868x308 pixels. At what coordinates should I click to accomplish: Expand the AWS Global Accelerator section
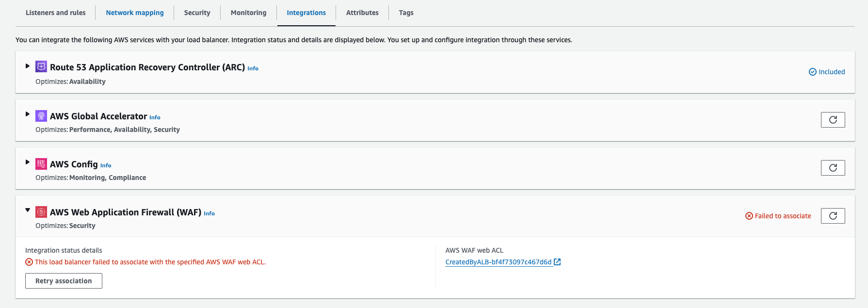click(28, 114)
